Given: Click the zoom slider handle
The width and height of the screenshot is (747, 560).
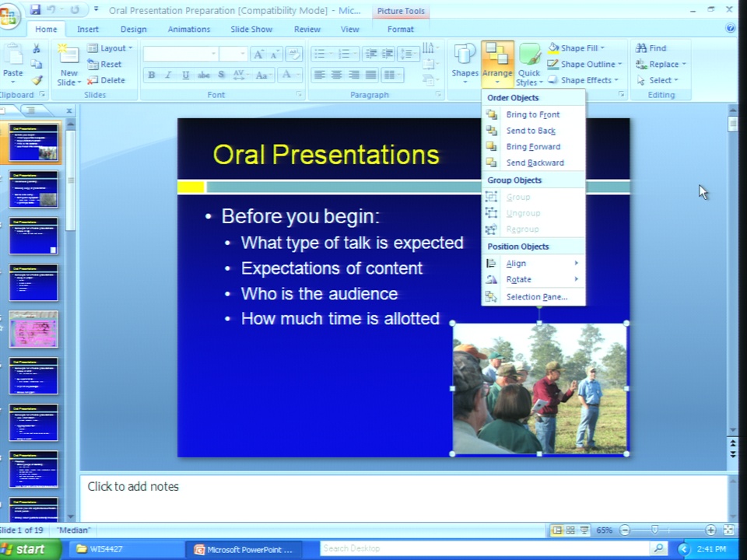Looking at the screenshot, I should tap(655, 530).
